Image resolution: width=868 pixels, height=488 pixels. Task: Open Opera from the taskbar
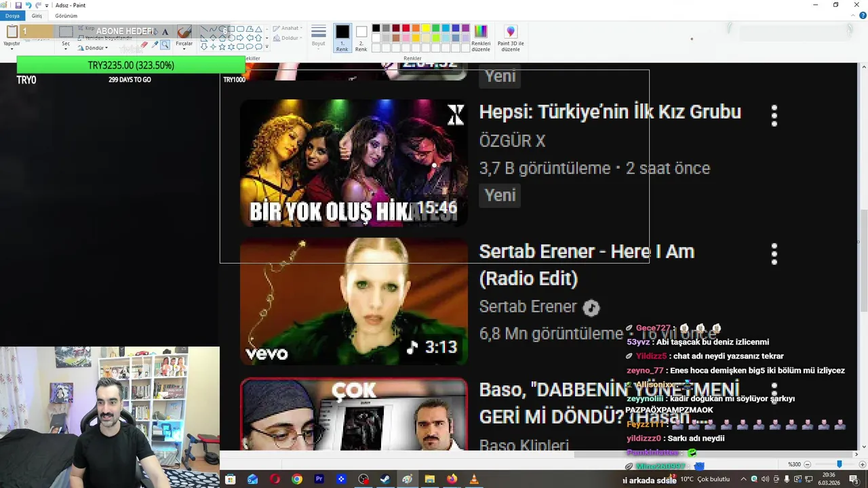[x=275, y=479]
